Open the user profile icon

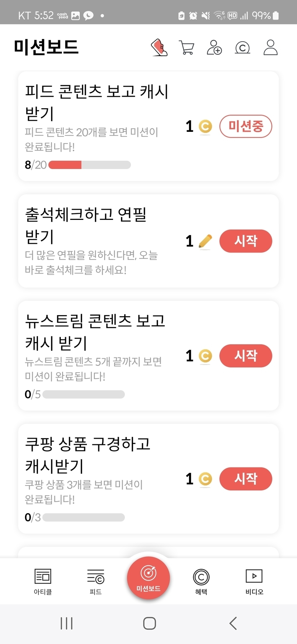tap(271, 47)
